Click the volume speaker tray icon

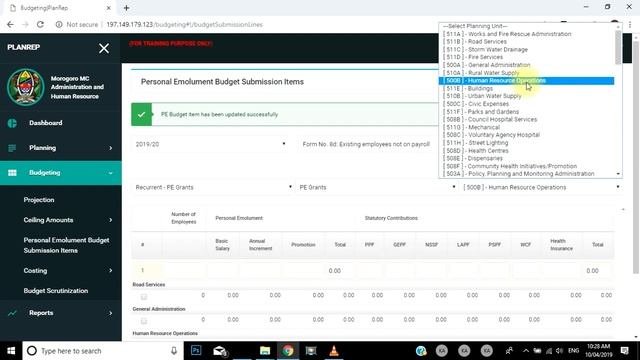click(x=559, y=351)
